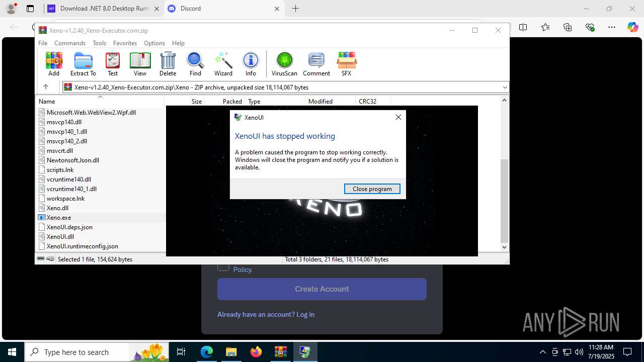Open the Commands menu
The height and width of the screenshot is (362, 644).
pyautogui.click(x=70, y=43)
